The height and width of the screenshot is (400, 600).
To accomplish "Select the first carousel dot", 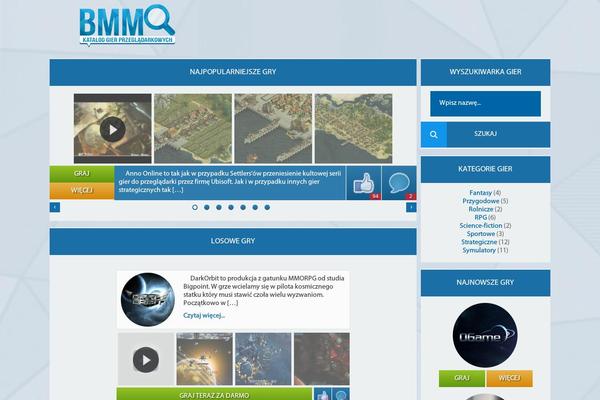I will click(x=195, y=207).
